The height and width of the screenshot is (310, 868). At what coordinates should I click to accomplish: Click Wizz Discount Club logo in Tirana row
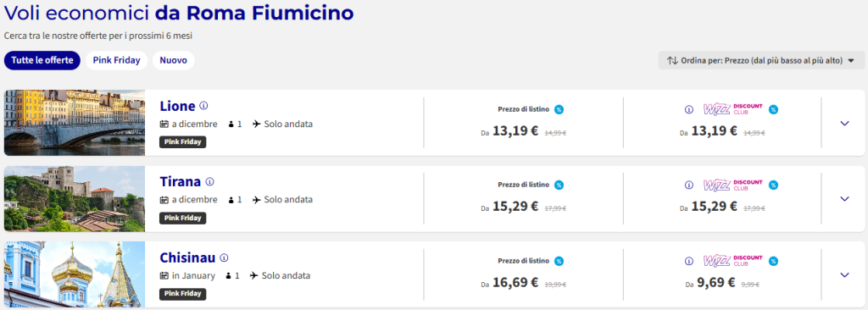point(732,185)
